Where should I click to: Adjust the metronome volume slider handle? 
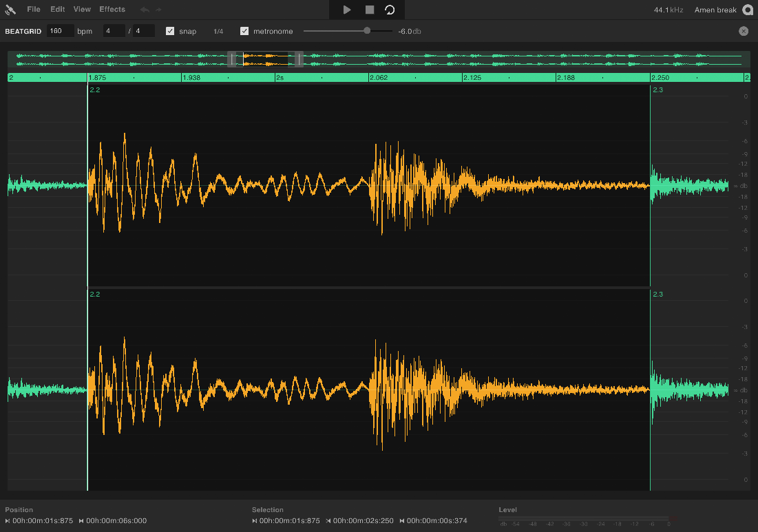(366, 30)
